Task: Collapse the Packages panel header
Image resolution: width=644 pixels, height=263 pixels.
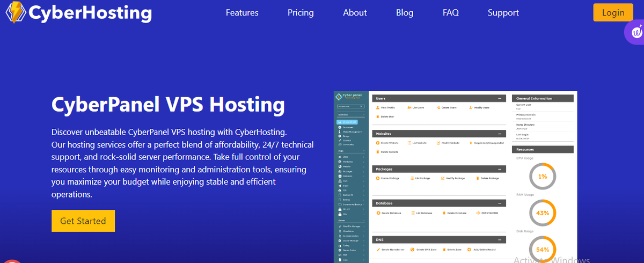Action: coord(500,169)
